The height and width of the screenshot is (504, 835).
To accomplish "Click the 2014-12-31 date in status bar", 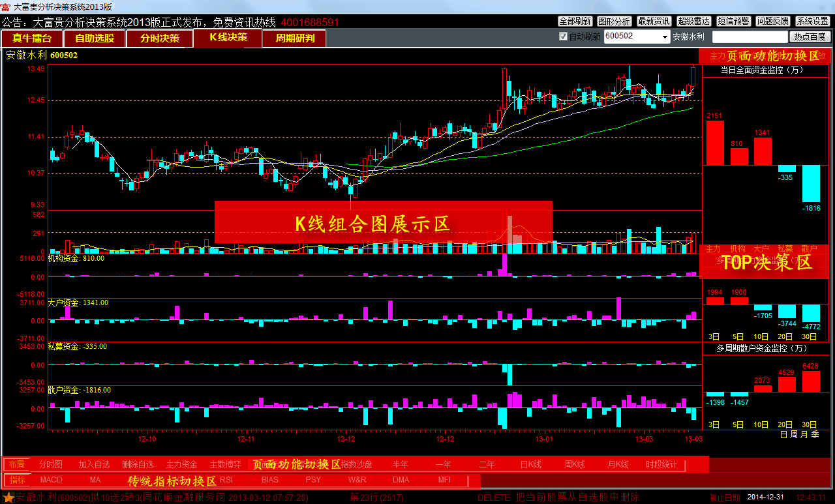I will click(x=767, y=497).
